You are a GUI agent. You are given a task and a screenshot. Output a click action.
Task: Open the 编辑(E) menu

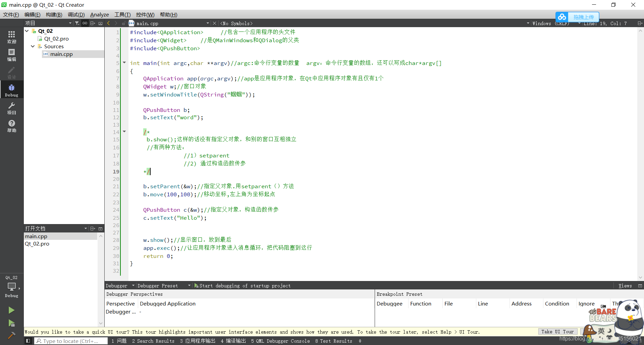click(x=32, y=14)
